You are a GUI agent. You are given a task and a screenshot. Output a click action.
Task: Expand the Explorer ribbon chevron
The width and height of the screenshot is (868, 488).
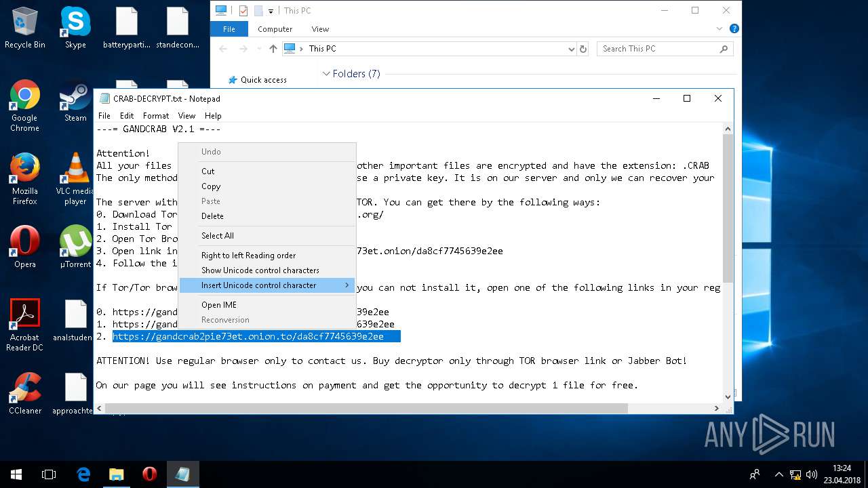click(x=720, y=29)
